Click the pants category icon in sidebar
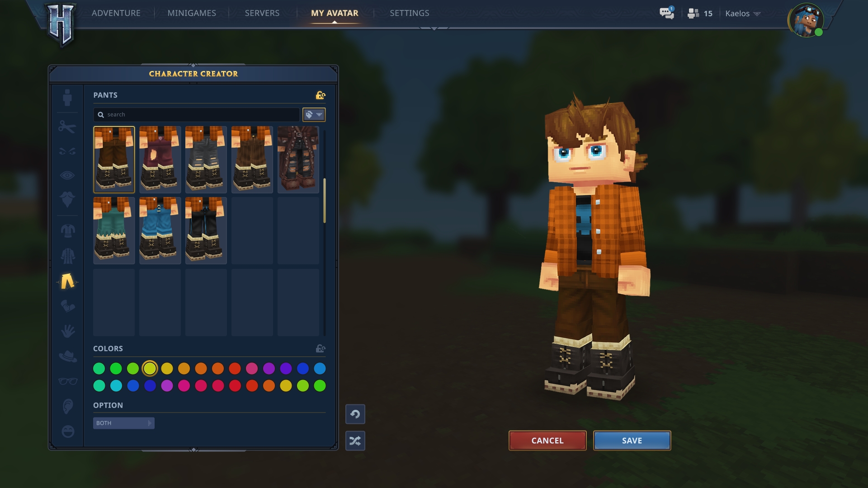This screenshot has width=868, height=488. (67, 281)
